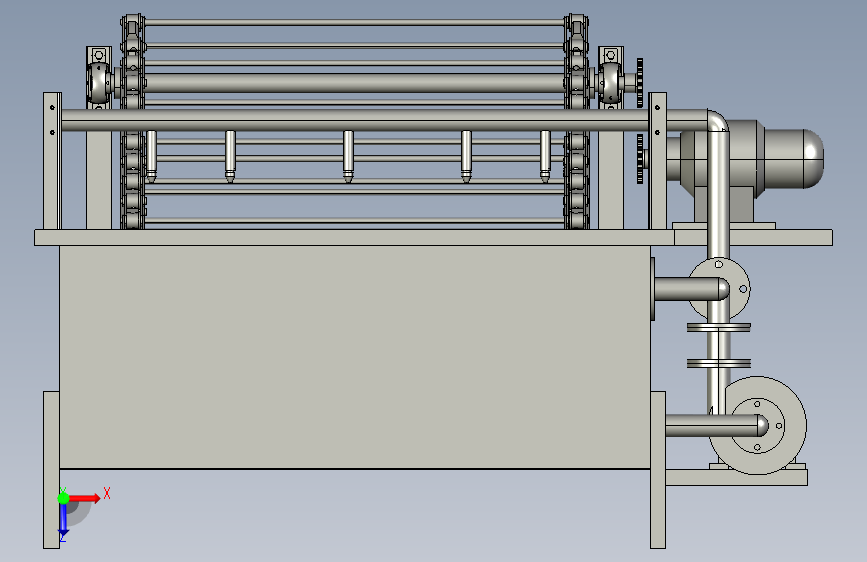The height and width of the screenshot is (562, 867).
Task: Select the thick conveyor drive roller shaft
Action: click(x=354, y=83)
